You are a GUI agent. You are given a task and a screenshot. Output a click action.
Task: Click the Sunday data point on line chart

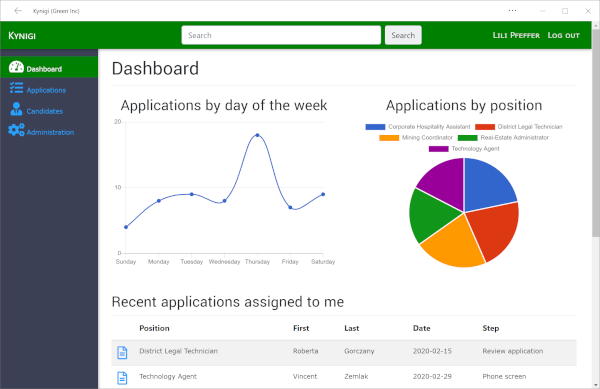tap(126, 227)
